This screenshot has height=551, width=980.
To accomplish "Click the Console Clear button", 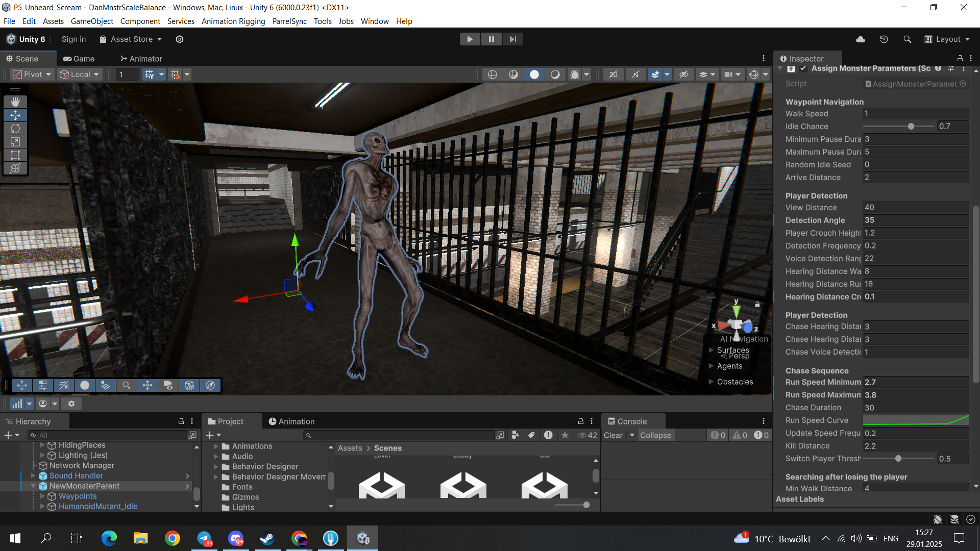I will 613,435.
